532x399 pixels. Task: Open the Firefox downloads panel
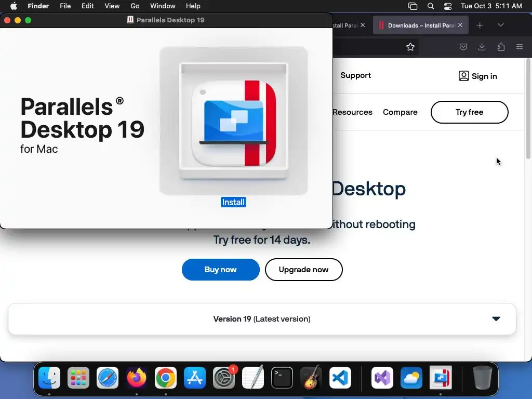pos(482,47)
